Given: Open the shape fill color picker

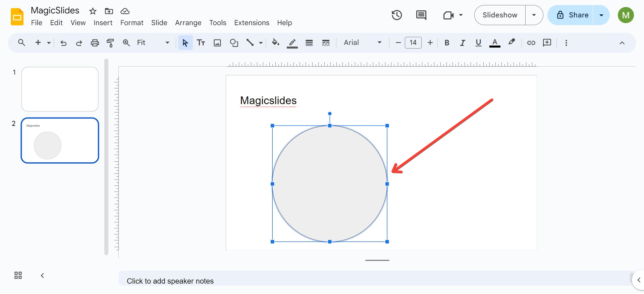Looking at the screenshot, I should (275, 43).
